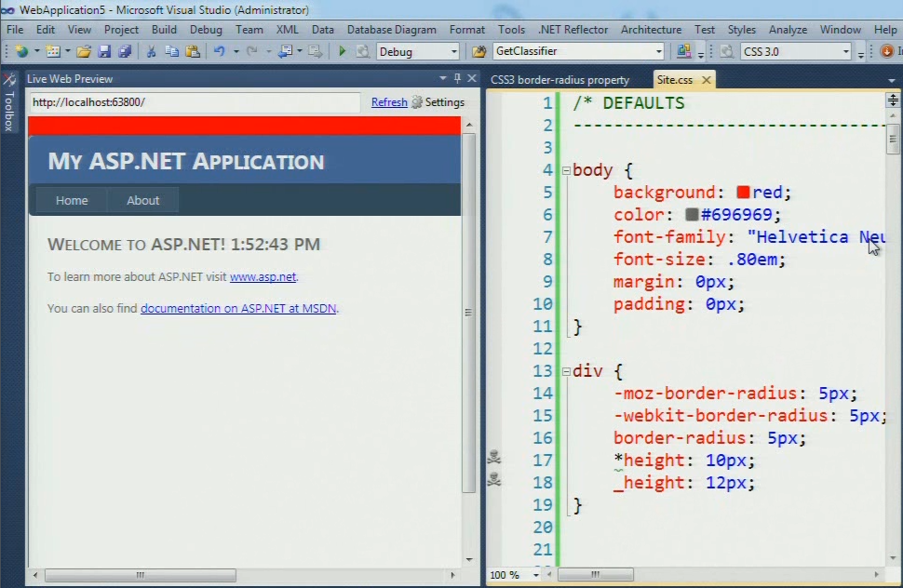This screenshot has width=903, height=588.
Task: Click the Toolbox tools icon in the side strip
Action: [x=9, y=79]
